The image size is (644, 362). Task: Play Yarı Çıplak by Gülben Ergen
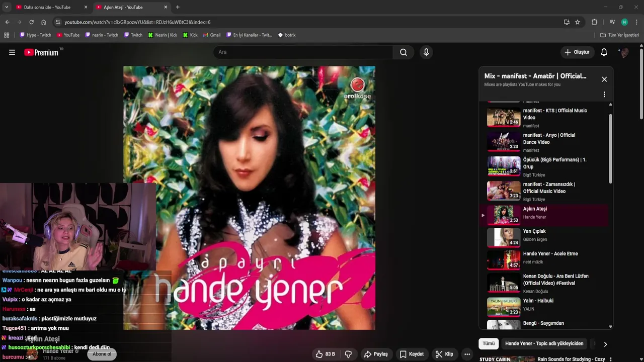(x=545, y=237)
